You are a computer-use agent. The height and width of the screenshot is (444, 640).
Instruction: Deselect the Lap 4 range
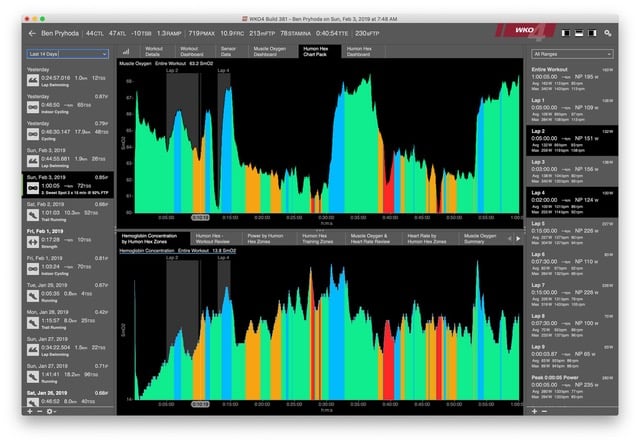(x=572, y=202)
